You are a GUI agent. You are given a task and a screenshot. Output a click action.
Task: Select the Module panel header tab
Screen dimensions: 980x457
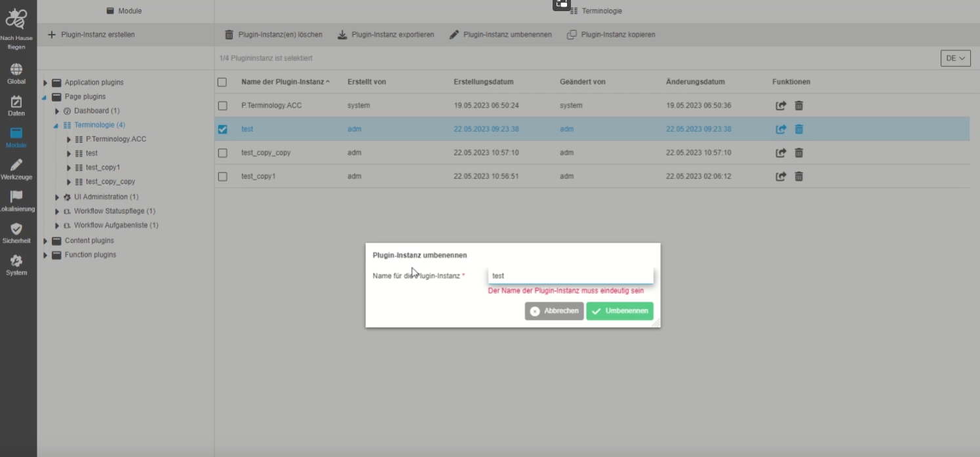(125, 11)
